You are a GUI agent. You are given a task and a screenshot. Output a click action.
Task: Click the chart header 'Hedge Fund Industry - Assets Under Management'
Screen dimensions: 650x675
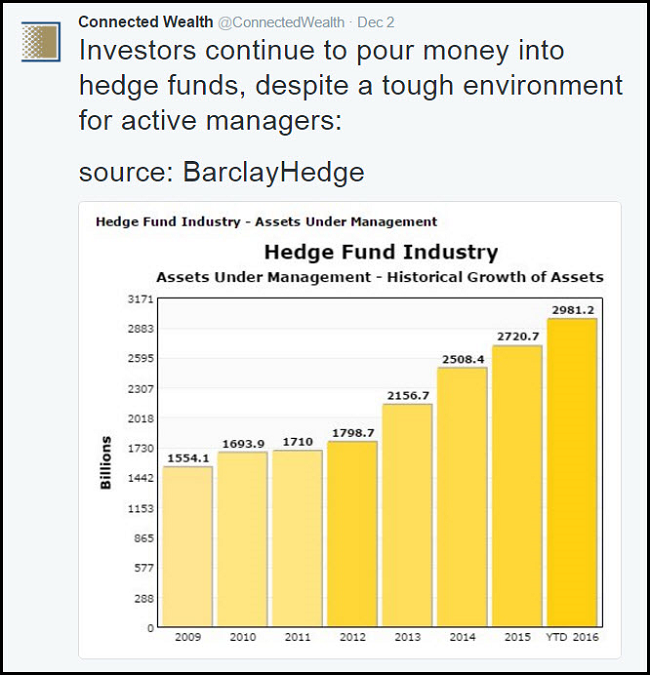(266, 221)
